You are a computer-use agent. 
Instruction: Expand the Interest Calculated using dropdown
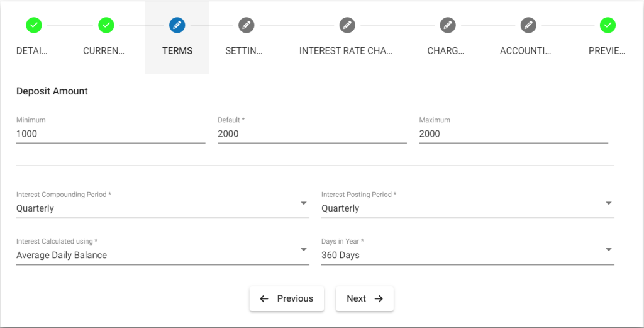tap(163, 251)
